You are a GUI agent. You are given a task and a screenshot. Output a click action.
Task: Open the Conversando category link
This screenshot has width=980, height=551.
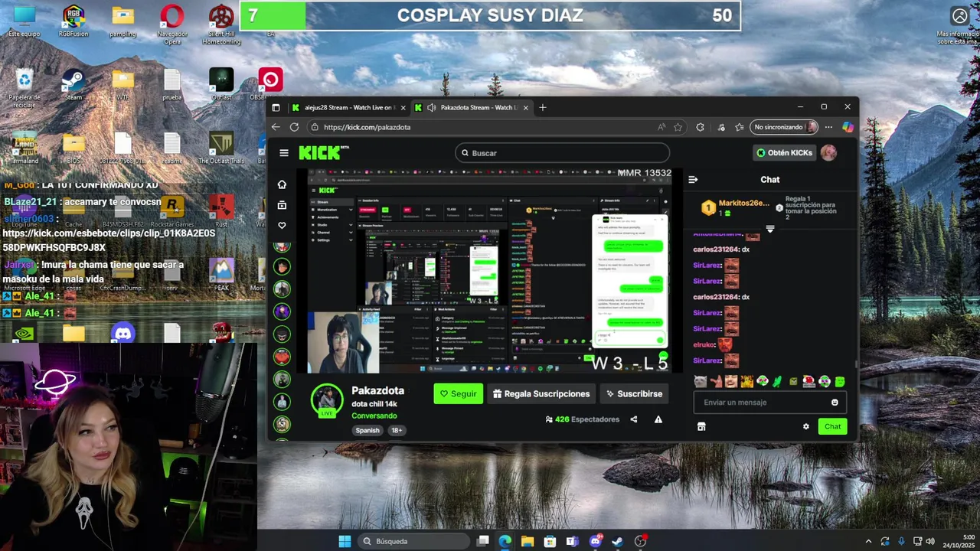(x=374, y=416)
